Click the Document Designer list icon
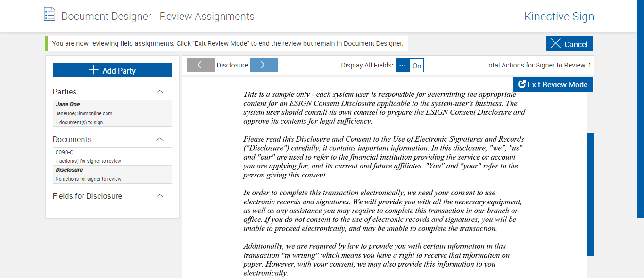 pyautogui.click(x=50, y=15)
